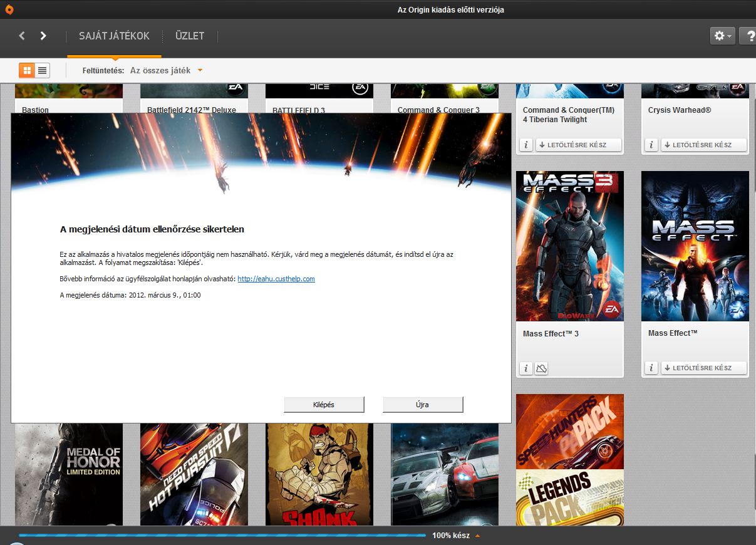Switch to grid view

pos(26,70)
